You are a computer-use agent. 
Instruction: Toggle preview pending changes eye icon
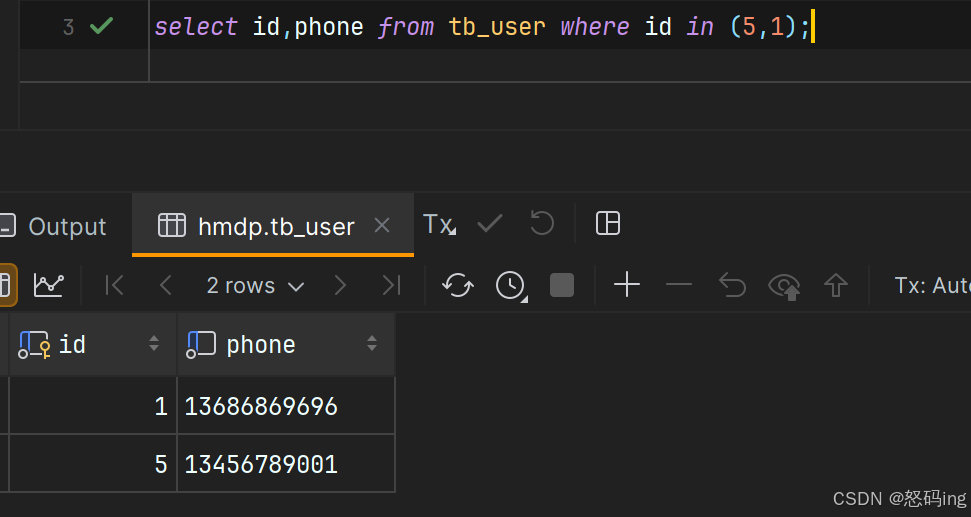tap(784, 287)
